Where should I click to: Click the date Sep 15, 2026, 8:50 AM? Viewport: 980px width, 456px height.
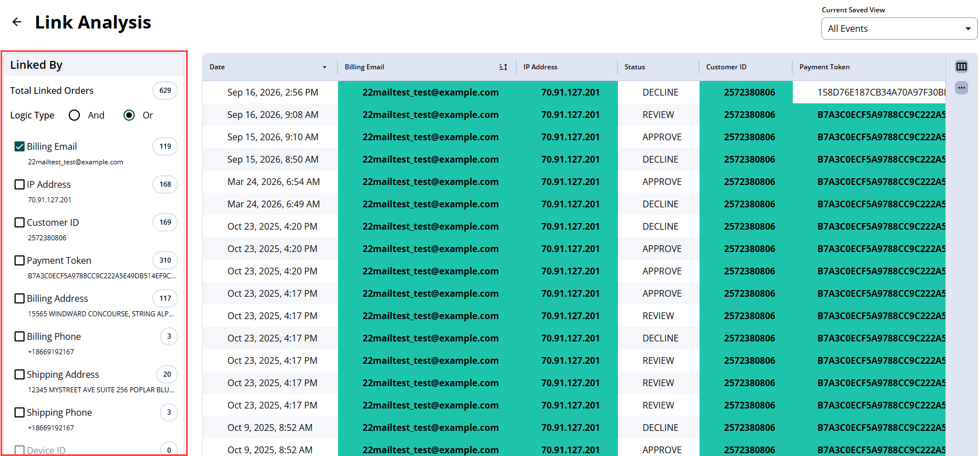tap(273, 159)
